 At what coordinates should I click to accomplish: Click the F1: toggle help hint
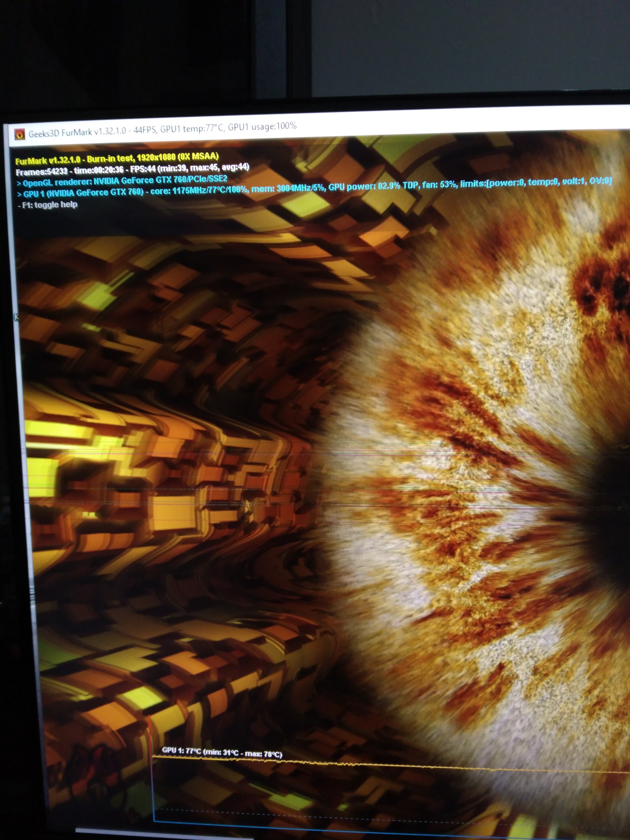(48, 205)
